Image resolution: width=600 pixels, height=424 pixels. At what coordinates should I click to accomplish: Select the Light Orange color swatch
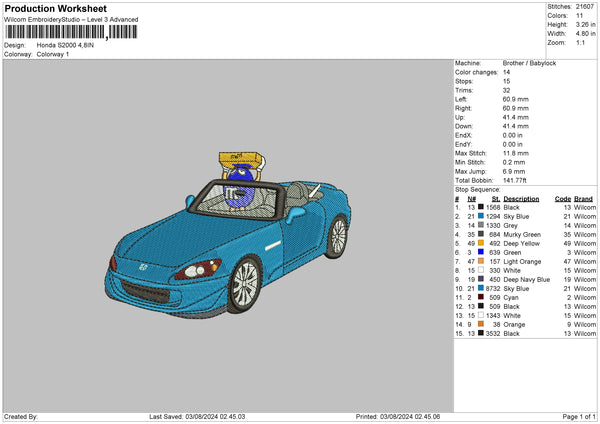tap(480, 261)
